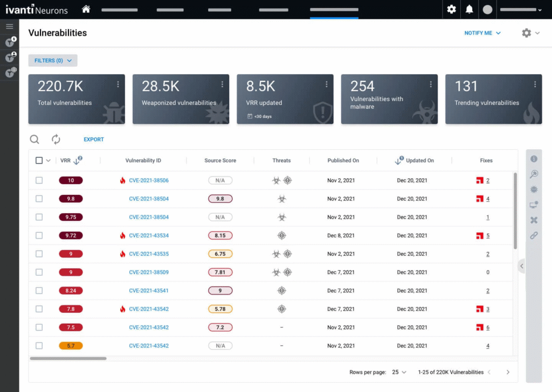The height and width of the screenshot is (392, 552).
Task: Open the Rows per page dropdown
Action: tap(399, 372)
